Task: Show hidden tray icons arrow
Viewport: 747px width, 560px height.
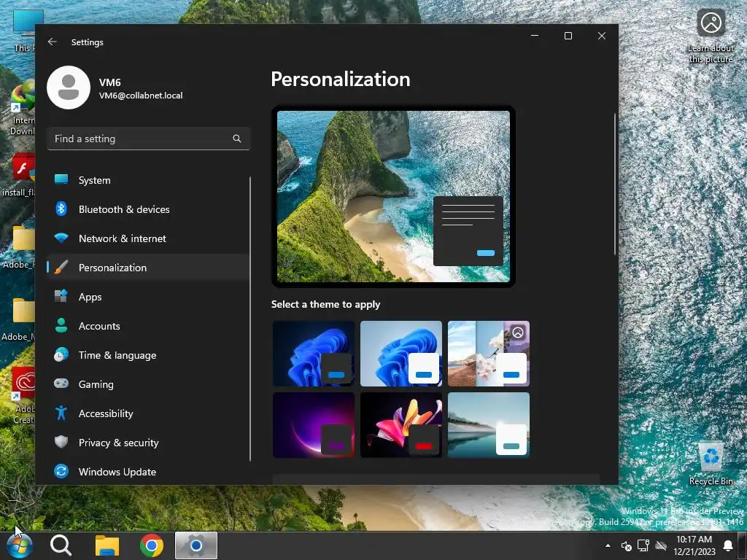Action: tap(608, 545)
